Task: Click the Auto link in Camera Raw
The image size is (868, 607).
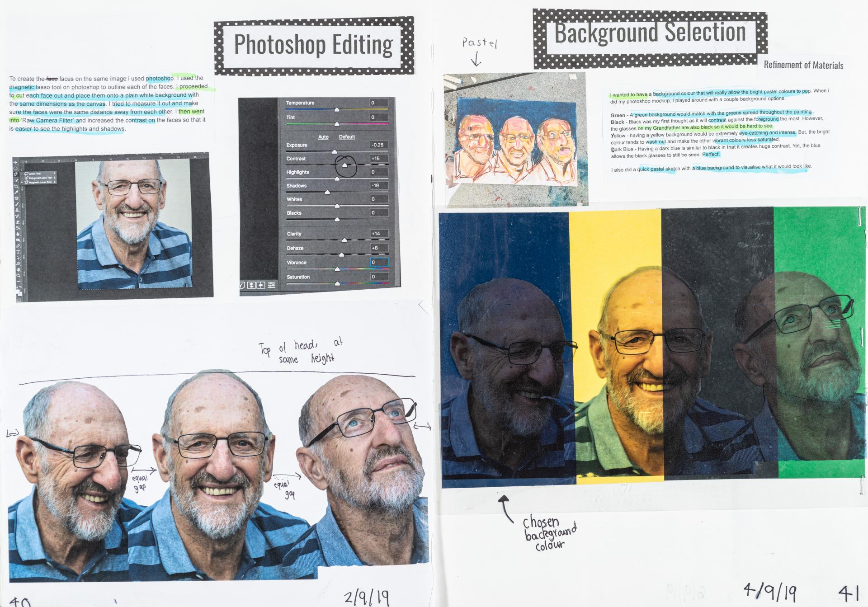Action: pyautogui.click(x=323, y=137)
